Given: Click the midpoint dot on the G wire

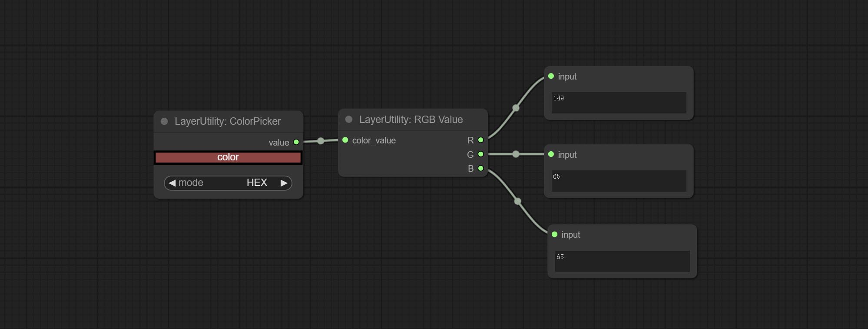Looking at the screenshot, I should [x=516, y=154].
